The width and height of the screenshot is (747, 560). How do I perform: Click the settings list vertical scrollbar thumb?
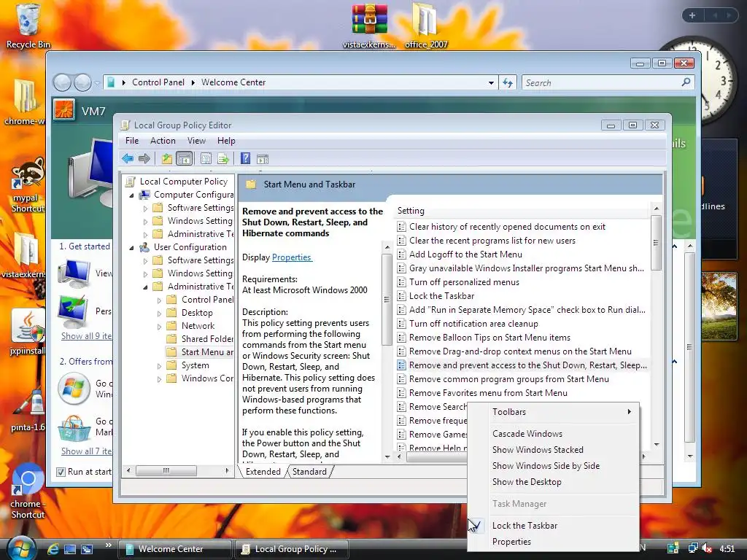click(x=656, y=243)
